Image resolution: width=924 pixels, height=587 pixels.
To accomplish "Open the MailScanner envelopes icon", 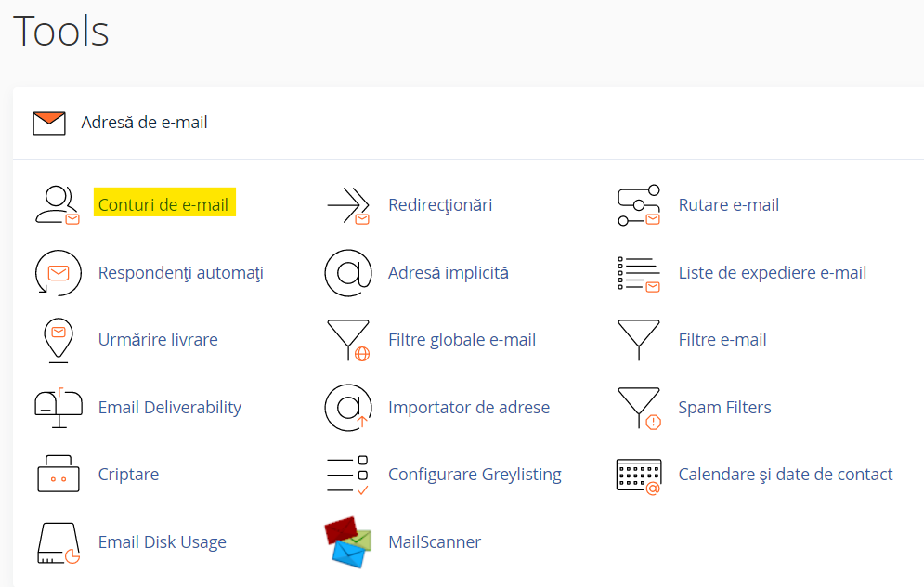I will (348, 542).
